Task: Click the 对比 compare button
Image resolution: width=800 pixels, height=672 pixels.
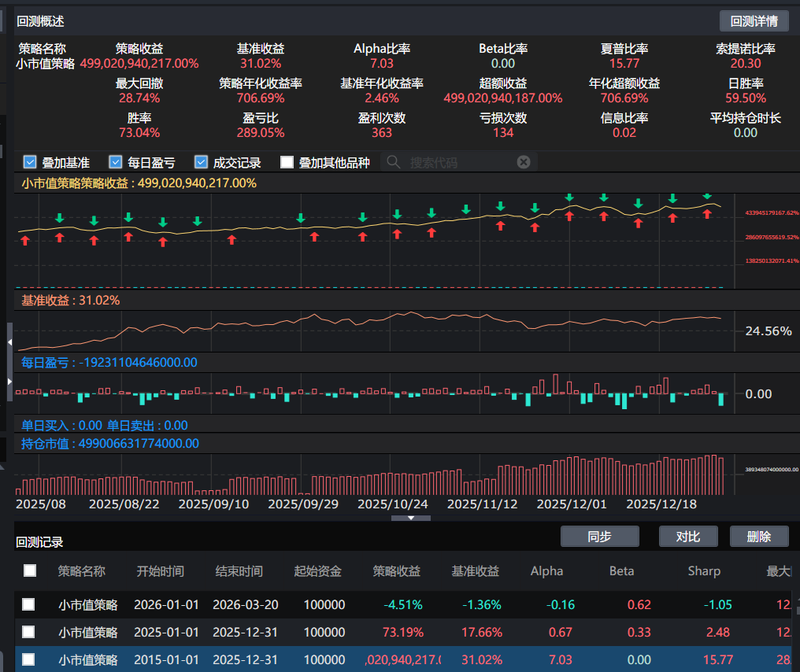Action: [688, 537]
